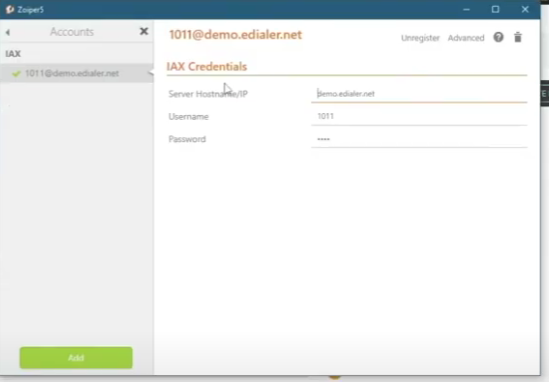Click the IAX section header in sidebar

13,54
